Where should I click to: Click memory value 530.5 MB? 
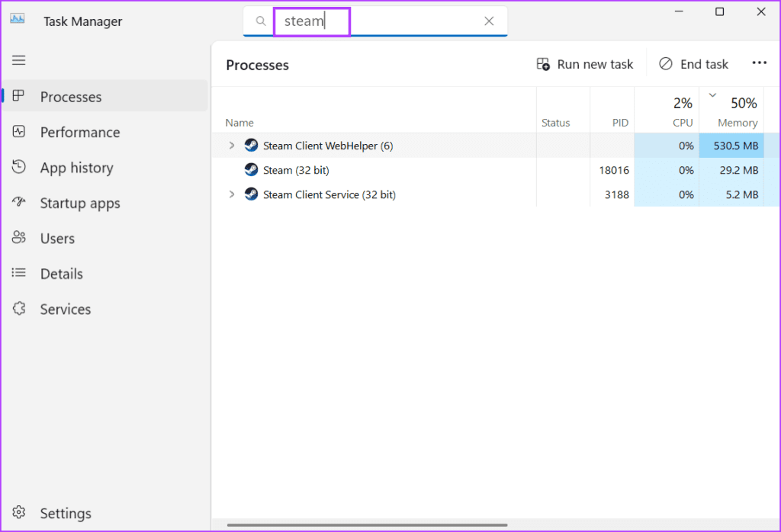[x=736, y=146]
